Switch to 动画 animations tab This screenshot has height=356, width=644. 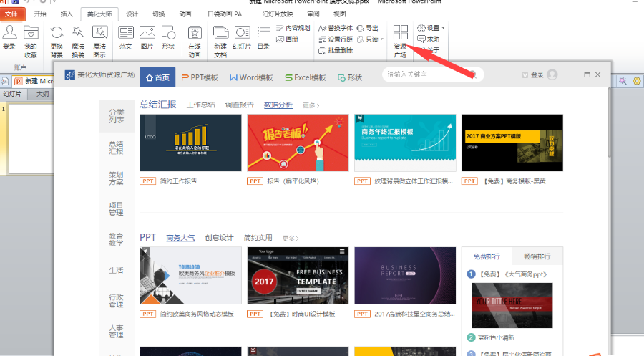tap(185, 14)
